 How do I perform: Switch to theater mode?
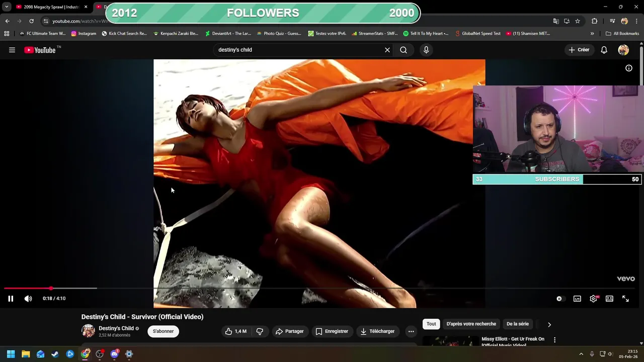pos(609,299)
